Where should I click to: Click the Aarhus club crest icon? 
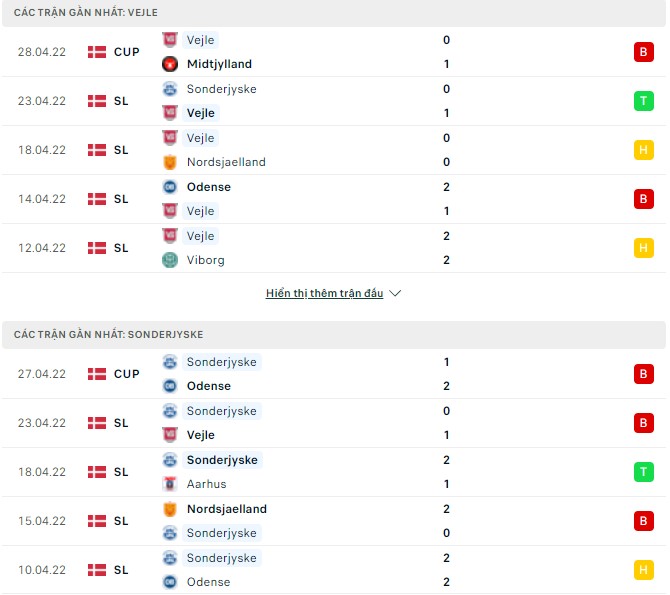tap(169, 484)
